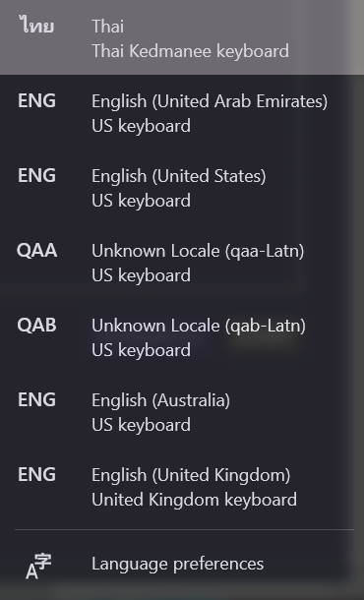Click the ไทย Thai language abbreviation
Image resolution: width=364 pixels, height=600 pixels.
pyautogui.click(x=36, y=26)
